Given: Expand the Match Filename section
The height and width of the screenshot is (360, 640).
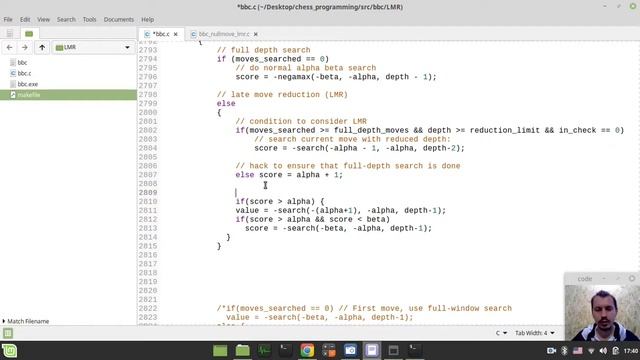Looking at the screenshot, I should coord(26,321).
